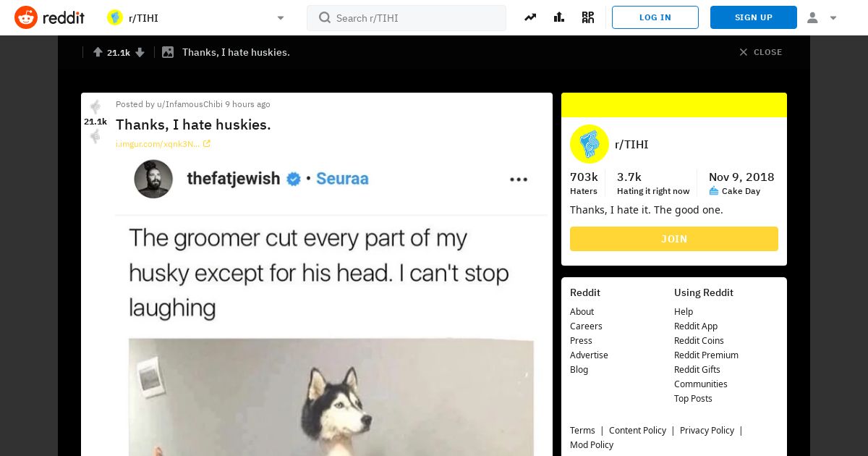
Task: Click the three-dots menu on Instagram image
Action: [519, 180]
